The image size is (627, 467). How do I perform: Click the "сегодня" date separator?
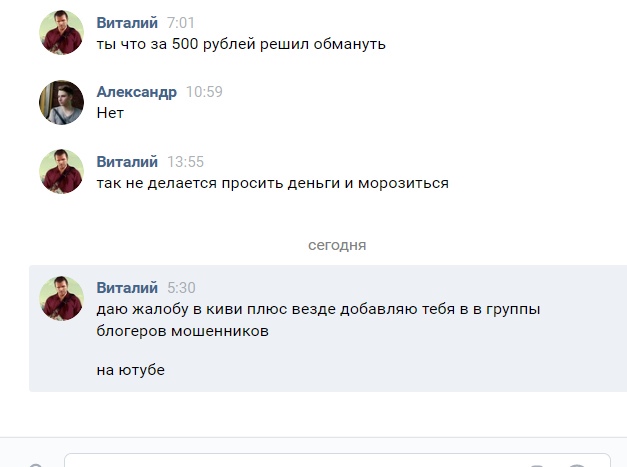(336, 244)
